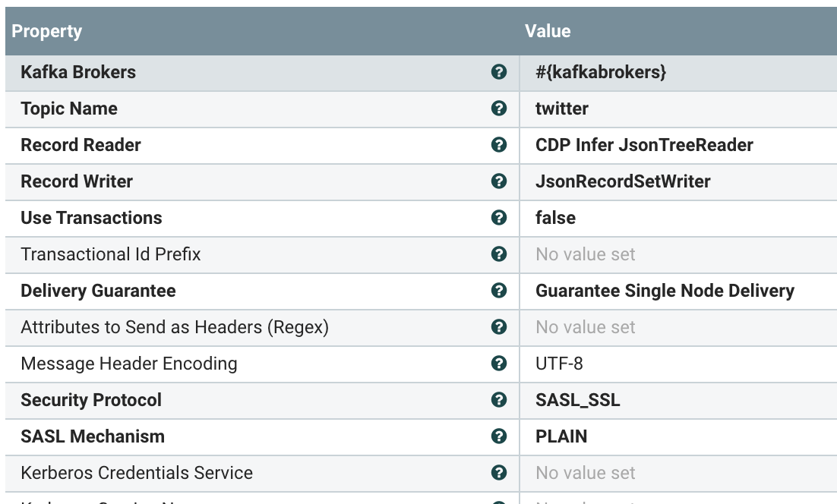This screenshot has height=504, width=837.
Task: Click the Security Protocol help icon
Action: 499,400
